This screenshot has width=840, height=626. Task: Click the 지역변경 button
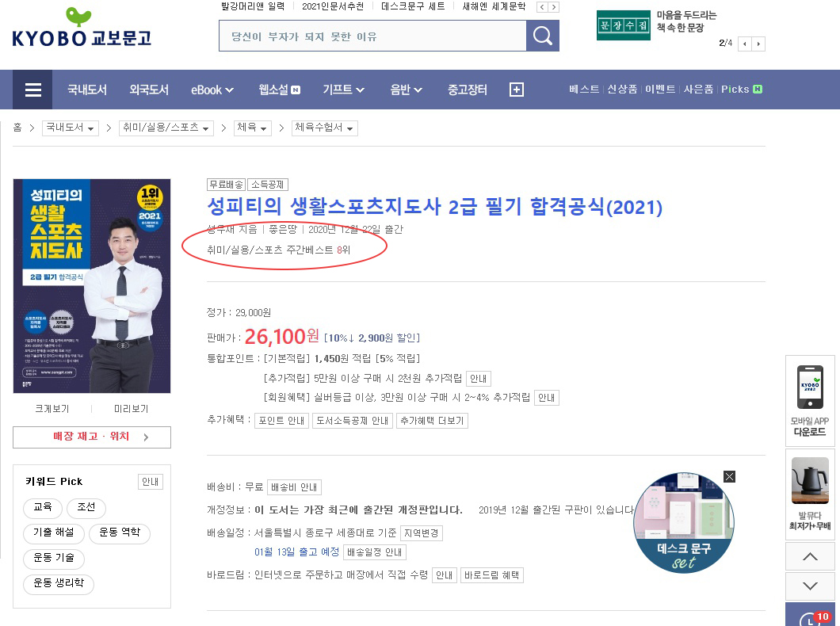421,533
